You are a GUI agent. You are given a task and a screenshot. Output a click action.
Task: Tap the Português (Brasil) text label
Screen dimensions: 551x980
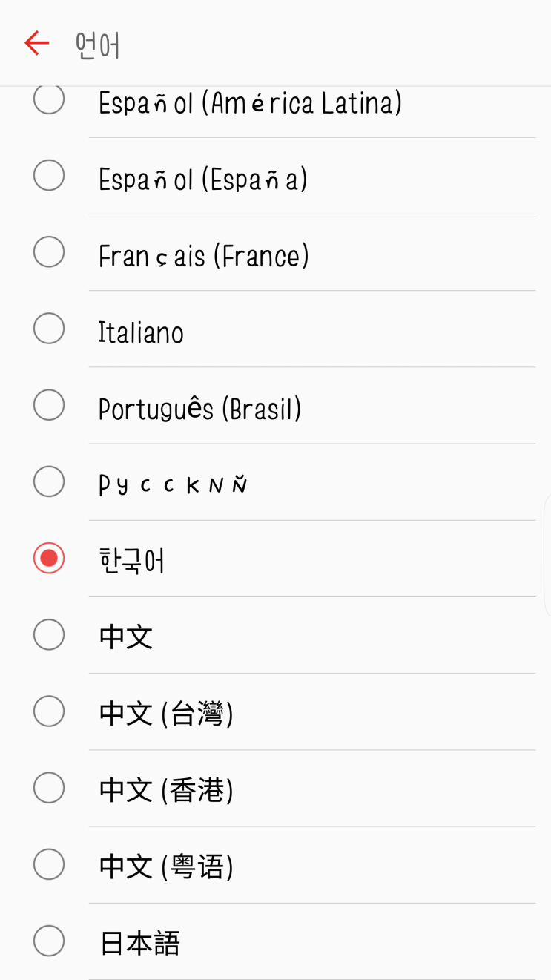point(200,409)
